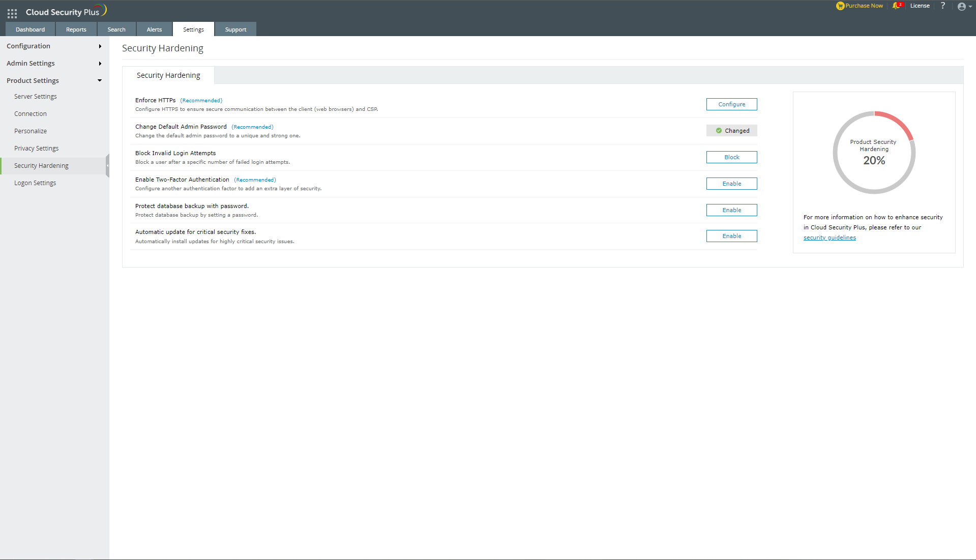This screenshot has width=976, height=560.
Task: Collapse the sidebar using the handle arrow
Action: tap(107, 166)
